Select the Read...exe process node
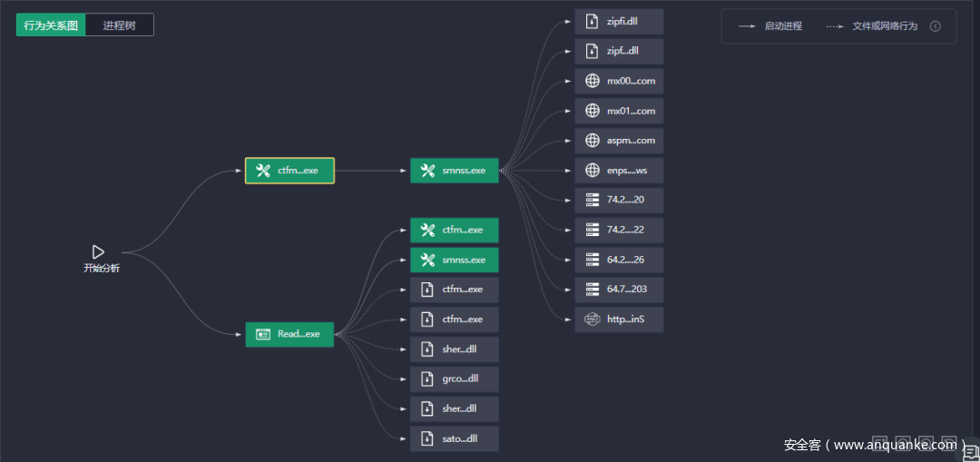This screenshot has width=980, height=462. (x=289, y=334)
